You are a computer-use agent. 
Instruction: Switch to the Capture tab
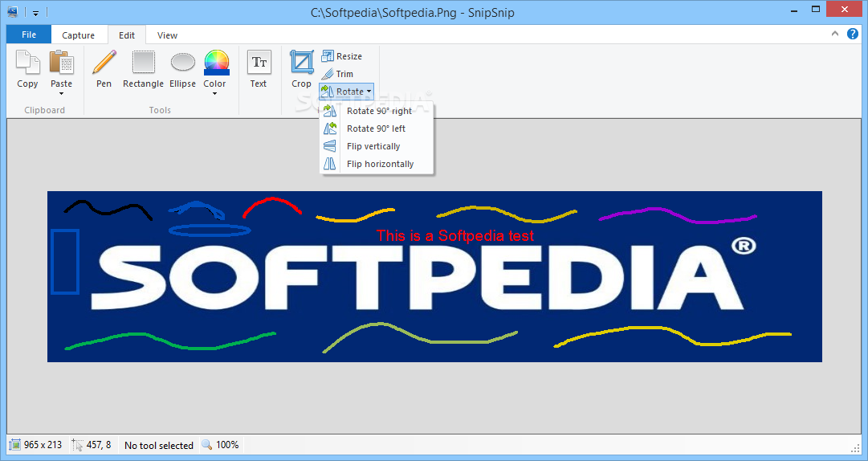pos(78,35)
